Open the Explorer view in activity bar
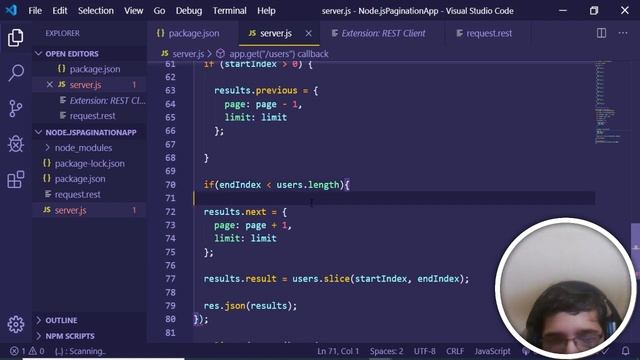 [x=16, y=38]
